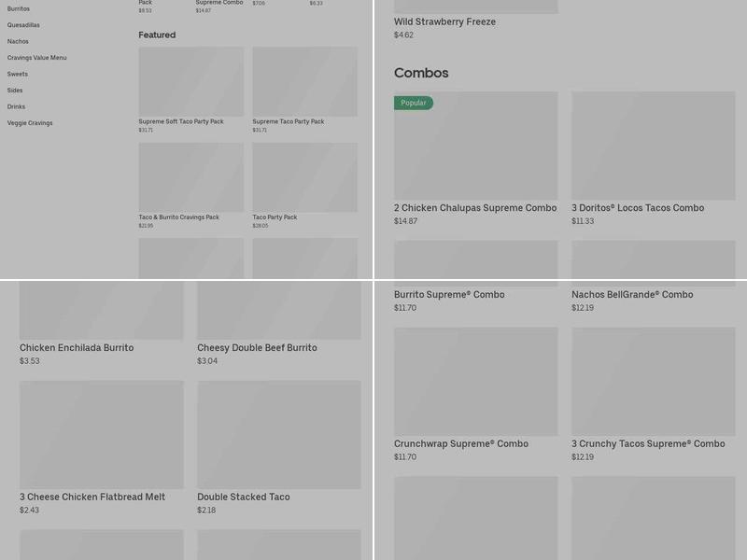Choose the Taco Party Pack image

[304, 177]
